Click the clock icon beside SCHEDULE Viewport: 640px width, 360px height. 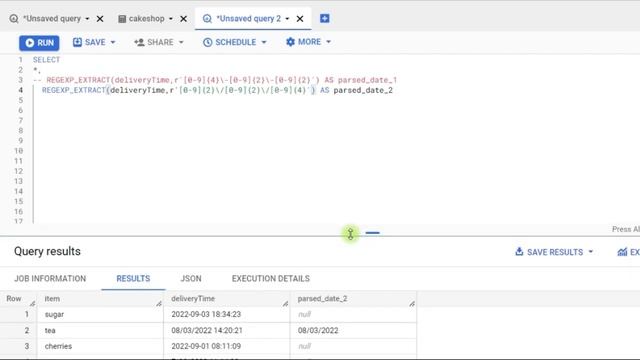207,42
